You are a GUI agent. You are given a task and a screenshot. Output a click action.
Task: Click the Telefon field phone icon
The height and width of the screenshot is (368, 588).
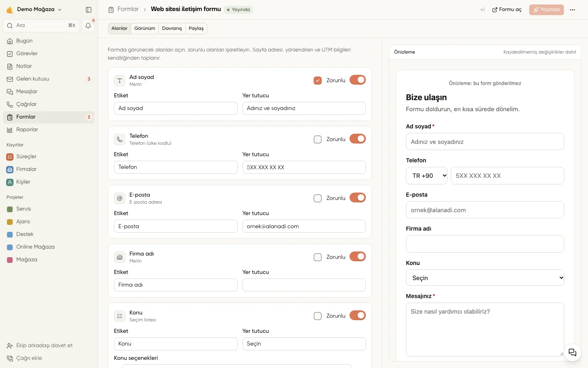[x=120, y=139]
